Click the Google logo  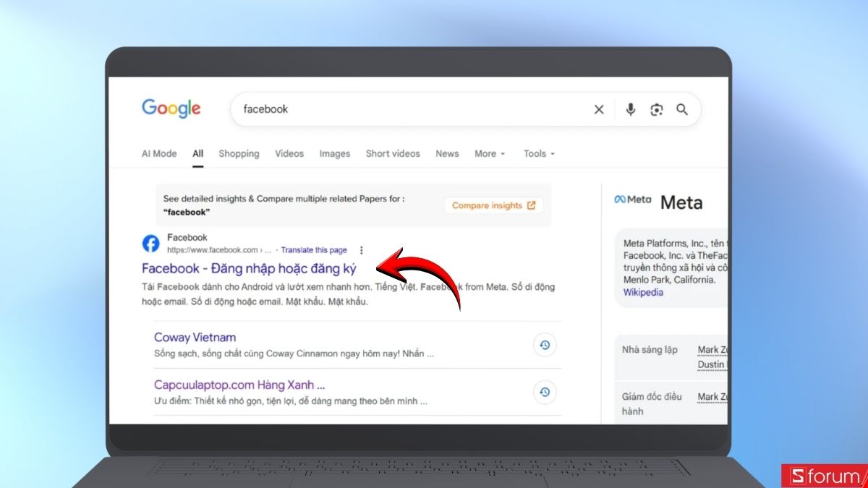(x=171, y=108)
